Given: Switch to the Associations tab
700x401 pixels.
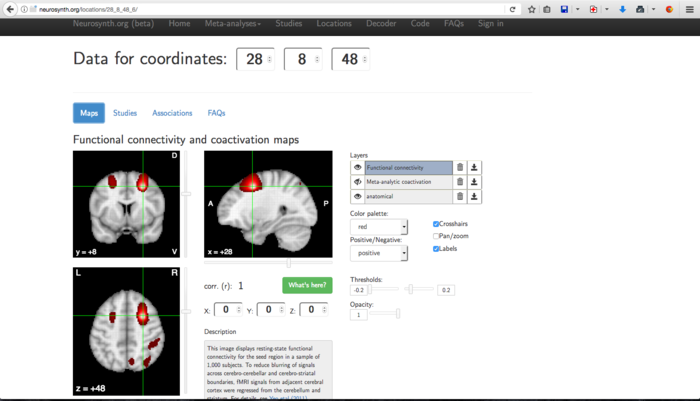Looking at the screenshot, I should pos(172,113).
